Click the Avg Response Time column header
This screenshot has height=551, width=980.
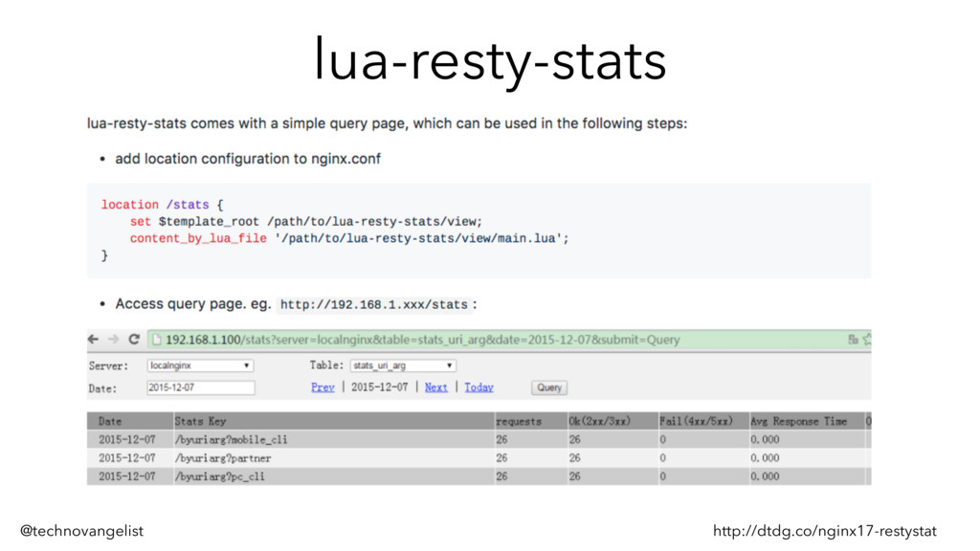click(798, 421)
